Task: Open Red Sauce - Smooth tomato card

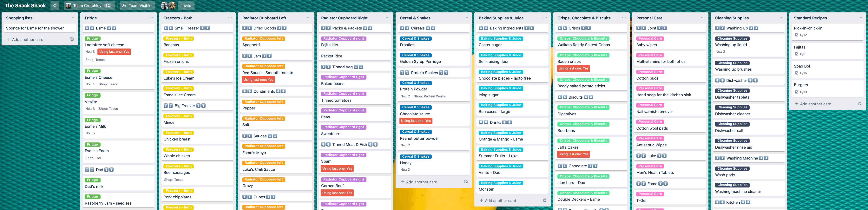Action: [276, 74]
